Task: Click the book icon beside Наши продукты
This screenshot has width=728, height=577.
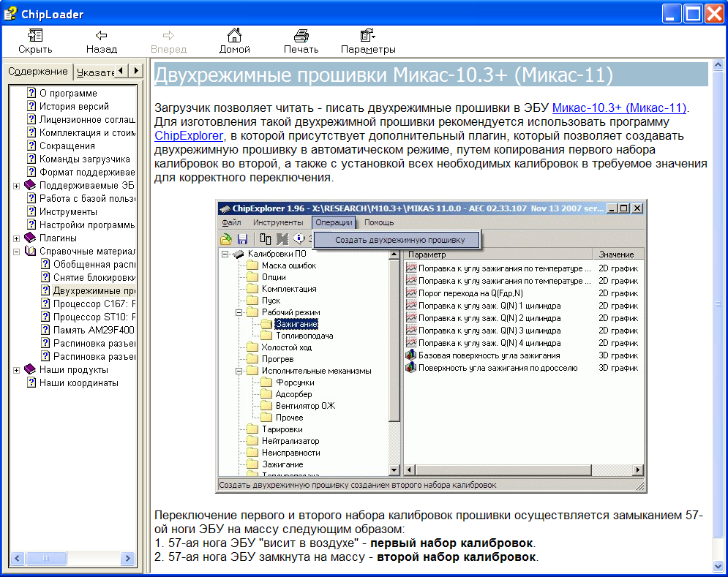Action: (30, 370)
